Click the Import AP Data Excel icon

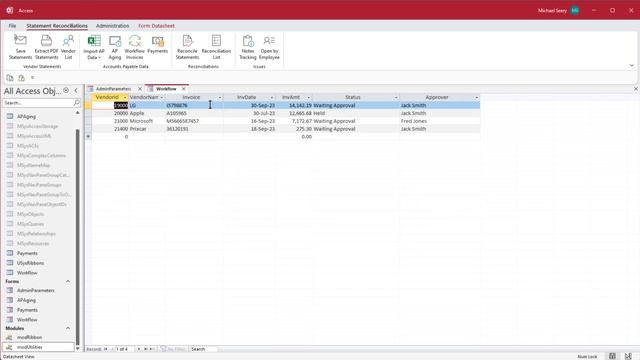click(94, 47)
